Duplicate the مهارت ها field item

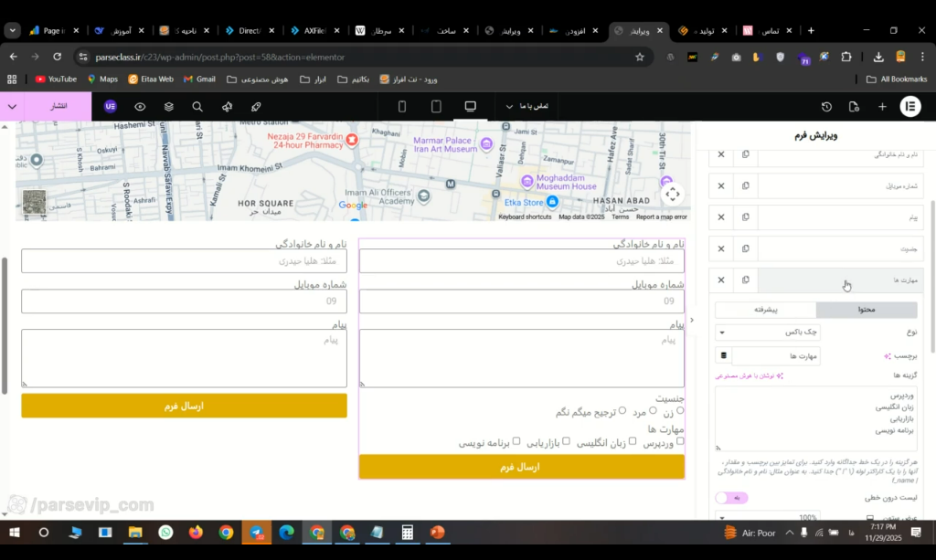point(746,280)
